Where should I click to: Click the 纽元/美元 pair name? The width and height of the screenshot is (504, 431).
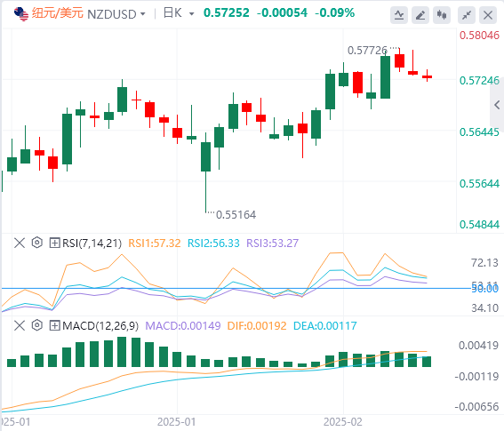(x=58, y=13)
